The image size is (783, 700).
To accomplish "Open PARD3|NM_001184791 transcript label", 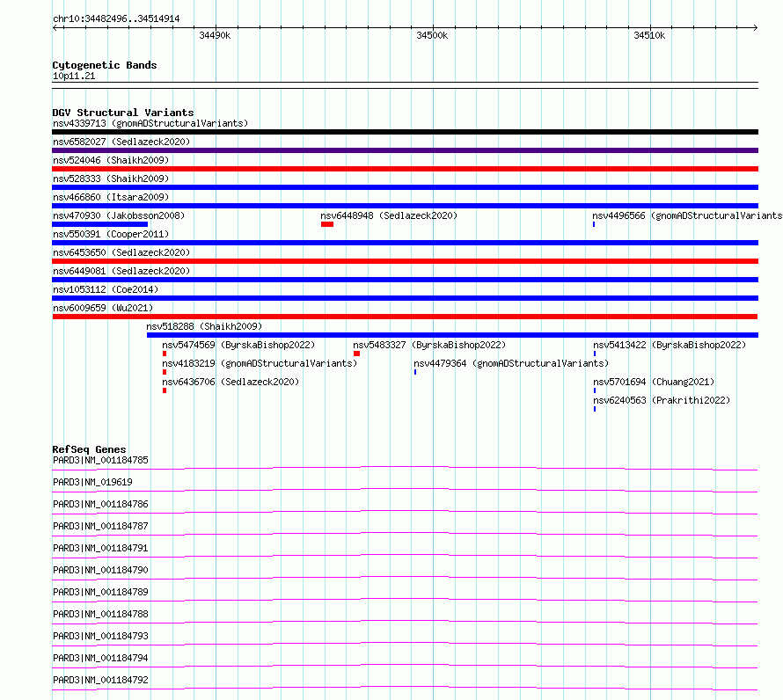I will [x=100, y=548].
